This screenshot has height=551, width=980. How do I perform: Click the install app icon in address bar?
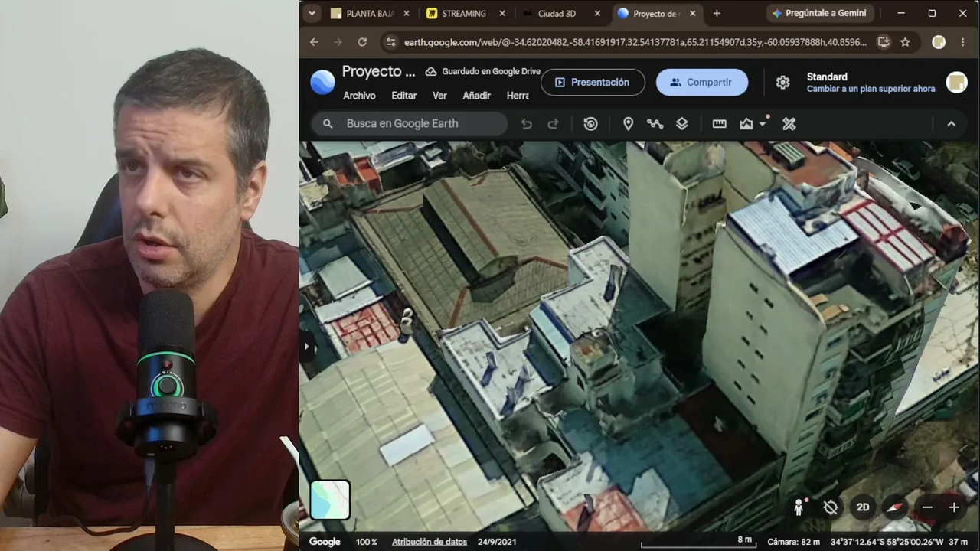coord(884,42)
